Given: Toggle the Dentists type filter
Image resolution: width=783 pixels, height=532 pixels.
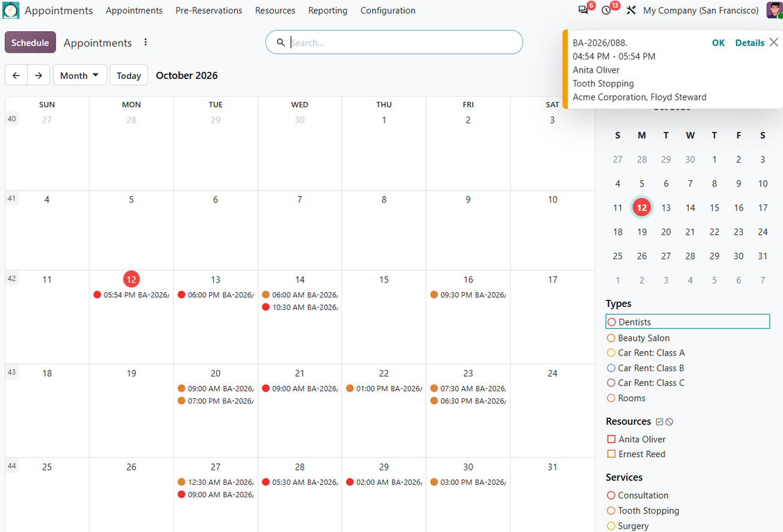Looking at the screenshot, I should click(x=687, y=322).
